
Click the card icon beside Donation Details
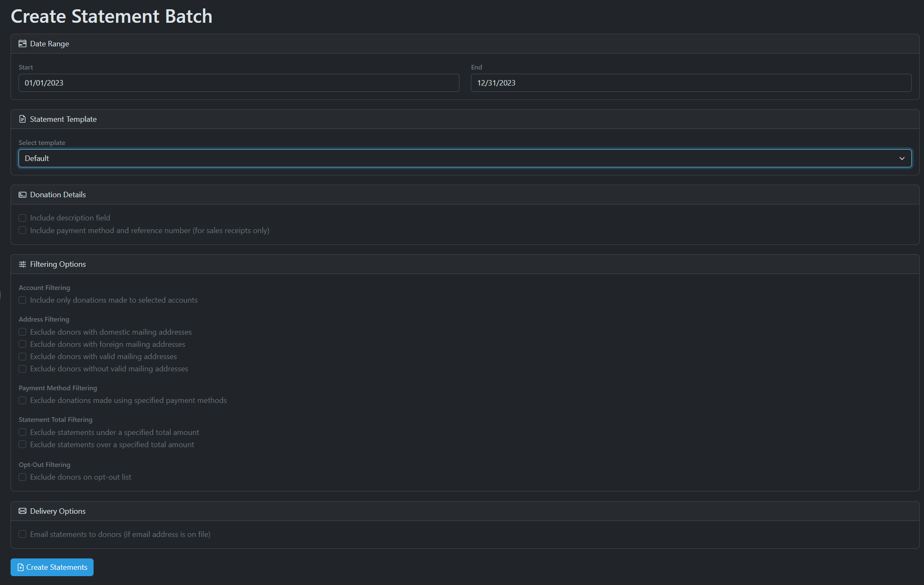point(22,195)
